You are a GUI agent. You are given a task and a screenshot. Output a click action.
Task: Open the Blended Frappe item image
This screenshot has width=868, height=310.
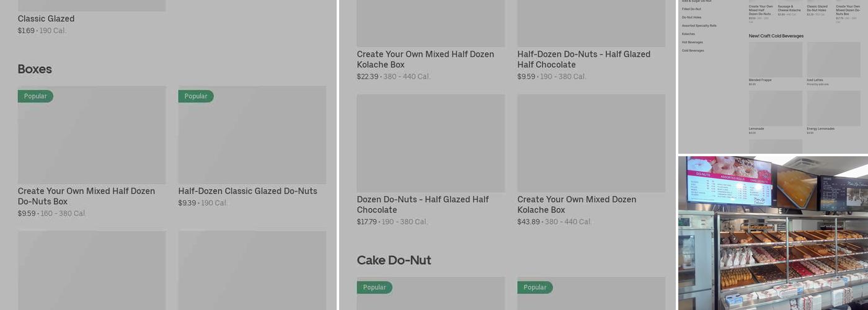775,60
